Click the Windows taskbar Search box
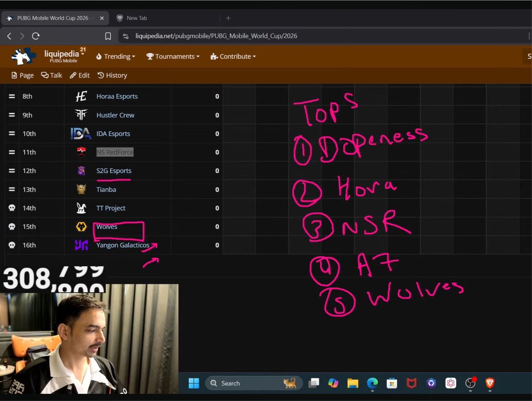 pyautogui.click(x=254, y=383)
